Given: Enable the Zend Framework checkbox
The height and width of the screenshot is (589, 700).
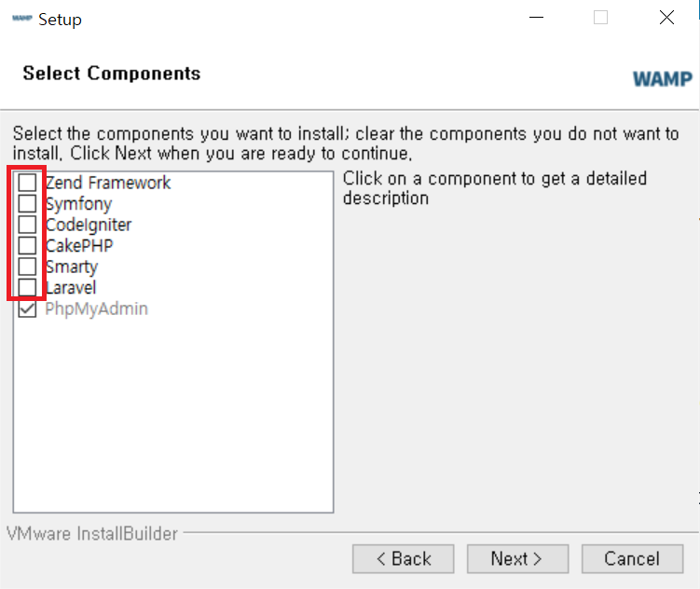Looking at the screenshot, I should [28, 183].
